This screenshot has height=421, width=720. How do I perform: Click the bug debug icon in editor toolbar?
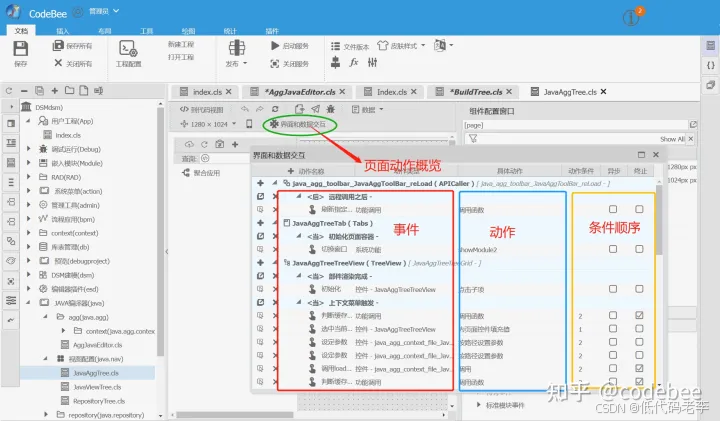[x=331, y=109]
